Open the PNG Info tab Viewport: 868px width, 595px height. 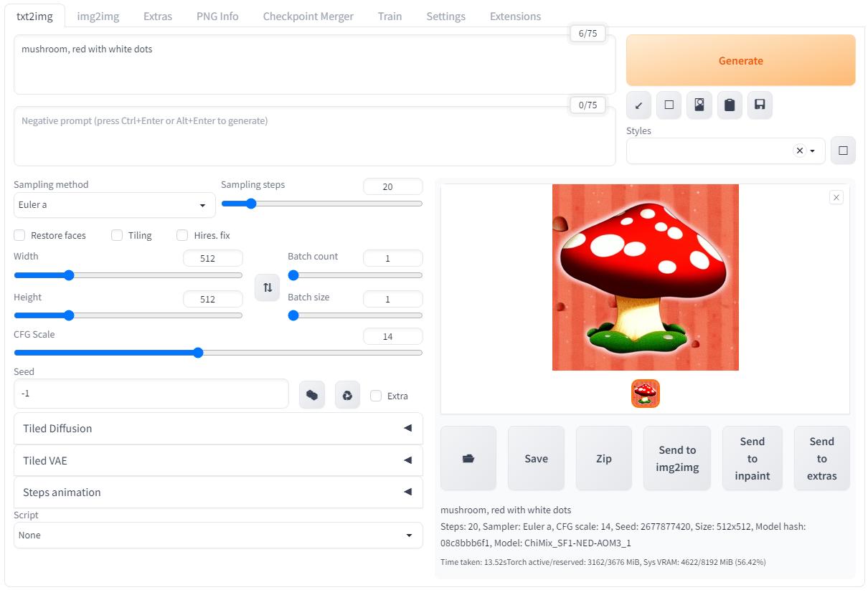[217, 16]
